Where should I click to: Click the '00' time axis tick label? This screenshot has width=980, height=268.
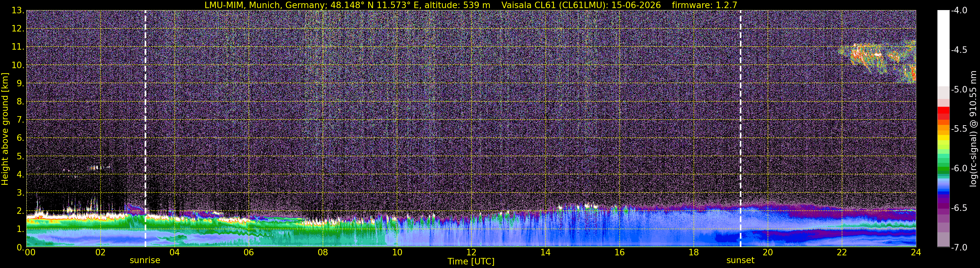[30, 252]
